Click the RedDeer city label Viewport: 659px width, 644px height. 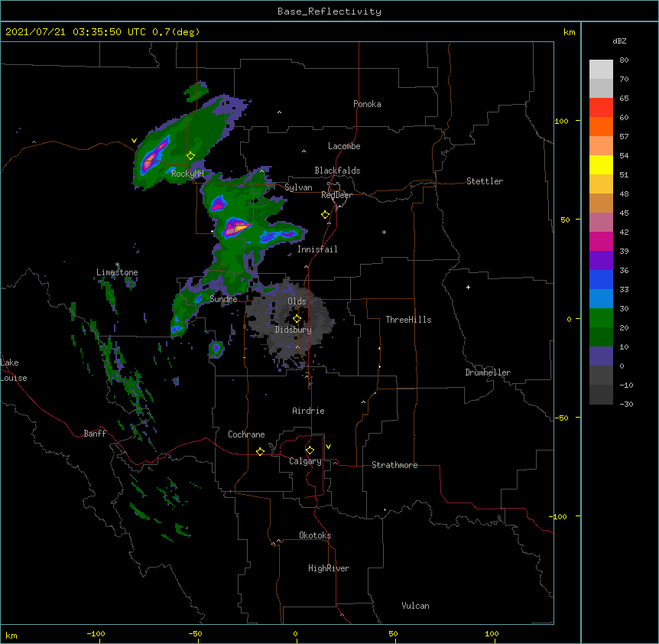click(336, 195)
